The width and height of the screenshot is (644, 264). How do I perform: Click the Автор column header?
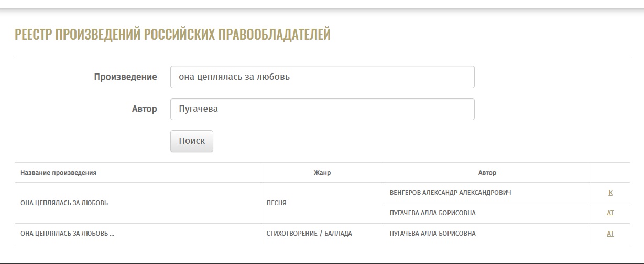pyautogui.click(x=487, y=172)
